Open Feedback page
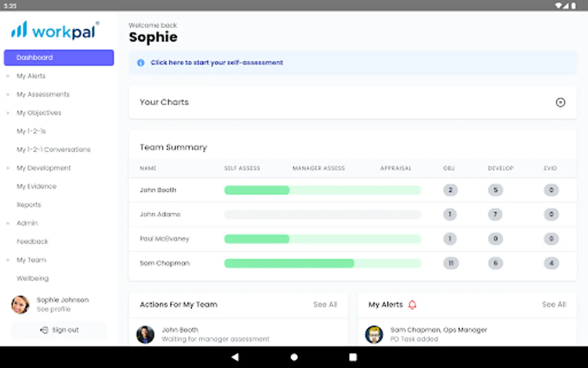This screenshot has width=588, height=368. [32, 242]
